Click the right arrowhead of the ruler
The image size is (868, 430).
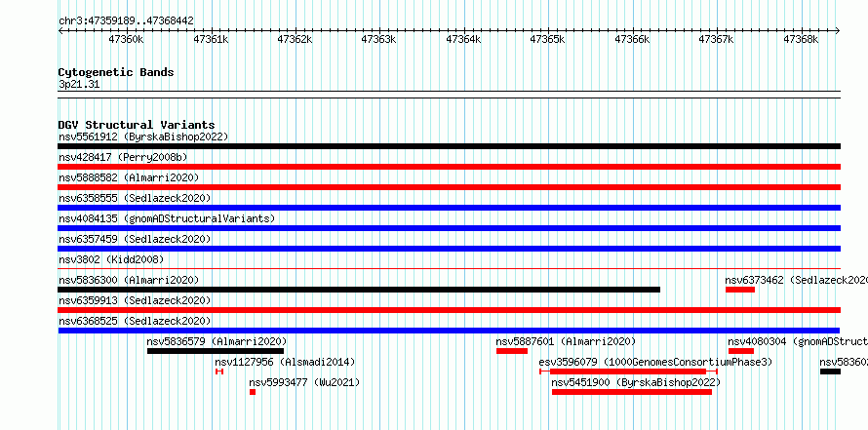838,31
